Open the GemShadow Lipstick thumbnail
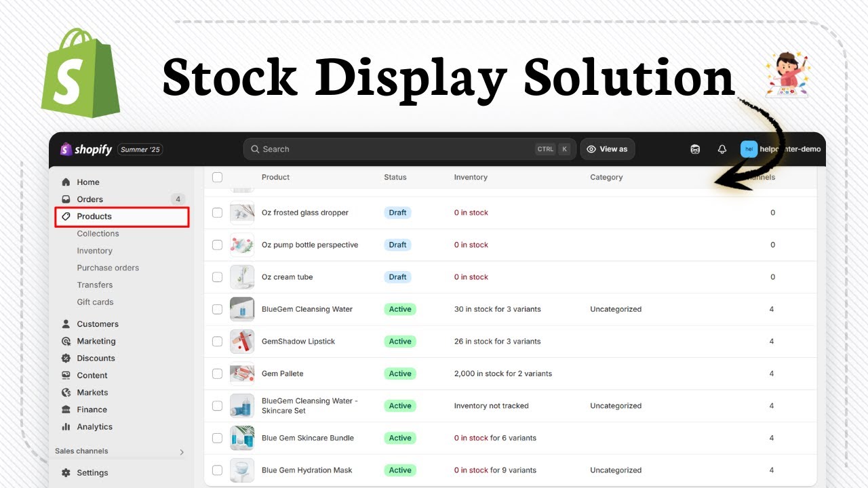Screen dimensions: 868x488 (x=242, y=342)
